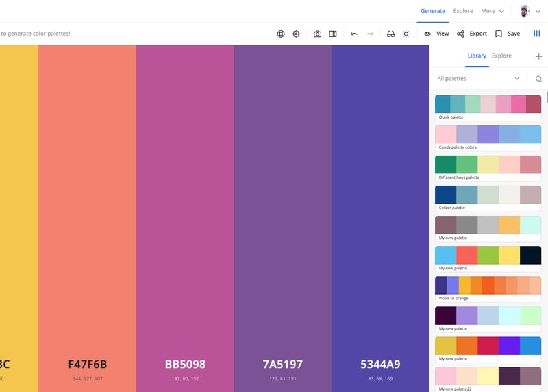
Task: Undo the last palette change
Action: 354,34
